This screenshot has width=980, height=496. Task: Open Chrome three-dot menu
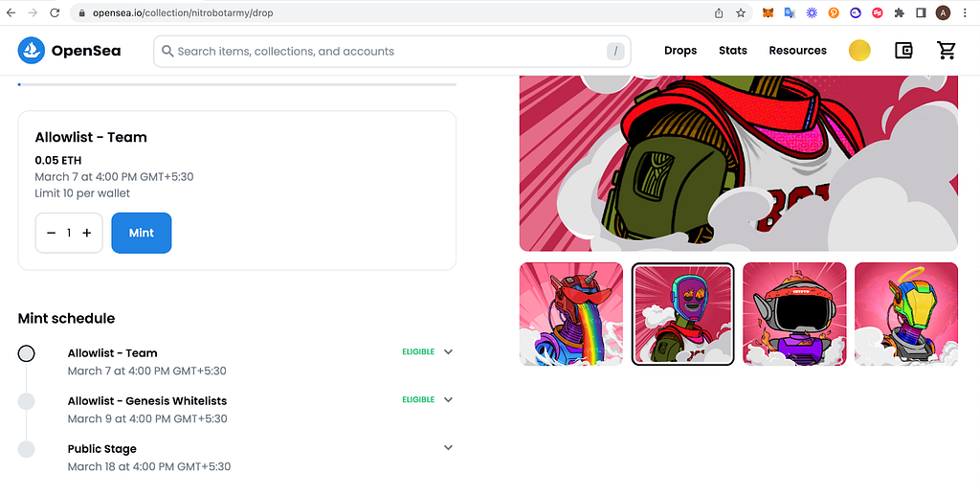coord(966,12)
